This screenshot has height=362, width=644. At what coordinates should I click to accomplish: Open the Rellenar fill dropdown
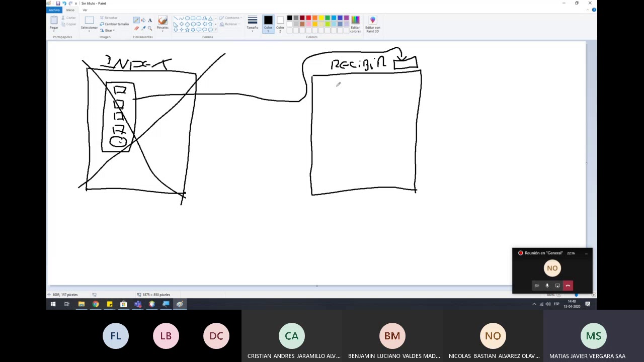point(230,24)
